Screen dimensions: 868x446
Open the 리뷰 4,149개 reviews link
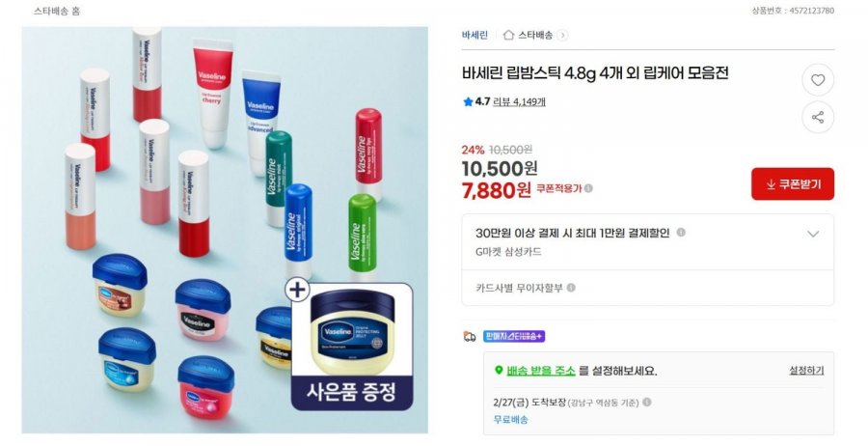click(x=519, y=101)
